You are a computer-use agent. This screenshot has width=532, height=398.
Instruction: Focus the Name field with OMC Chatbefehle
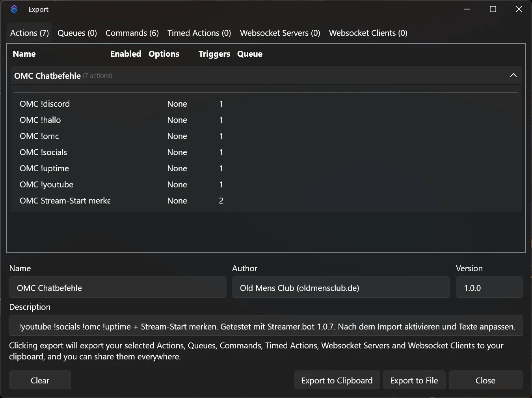pyautogui.click(x=118, y=287)
